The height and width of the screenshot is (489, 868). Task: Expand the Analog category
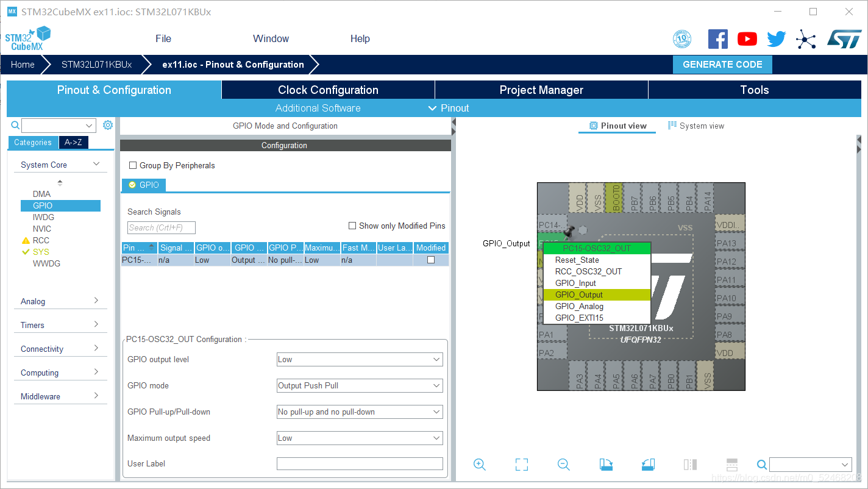(60, 301)
